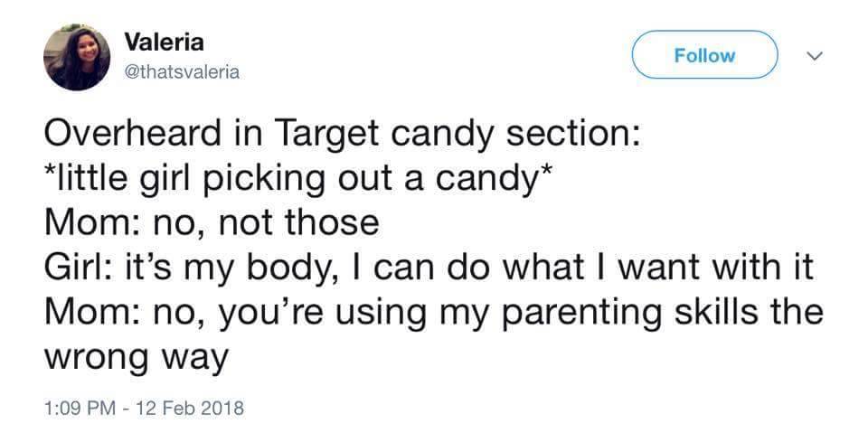Click the 'Mom: no, not those' line

pos(210,223)
